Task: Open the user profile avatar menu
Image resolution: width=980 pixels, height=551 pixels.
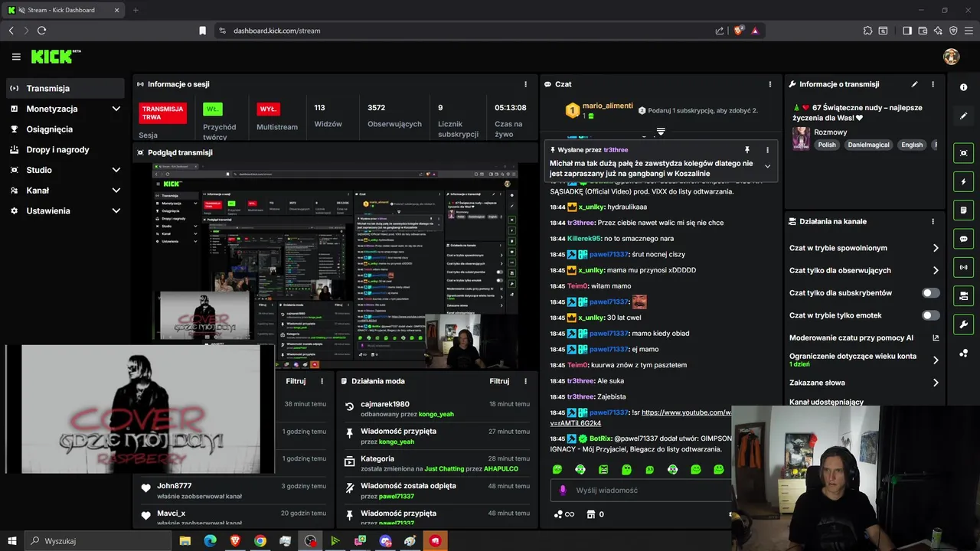Action: [x=952, y=57]
